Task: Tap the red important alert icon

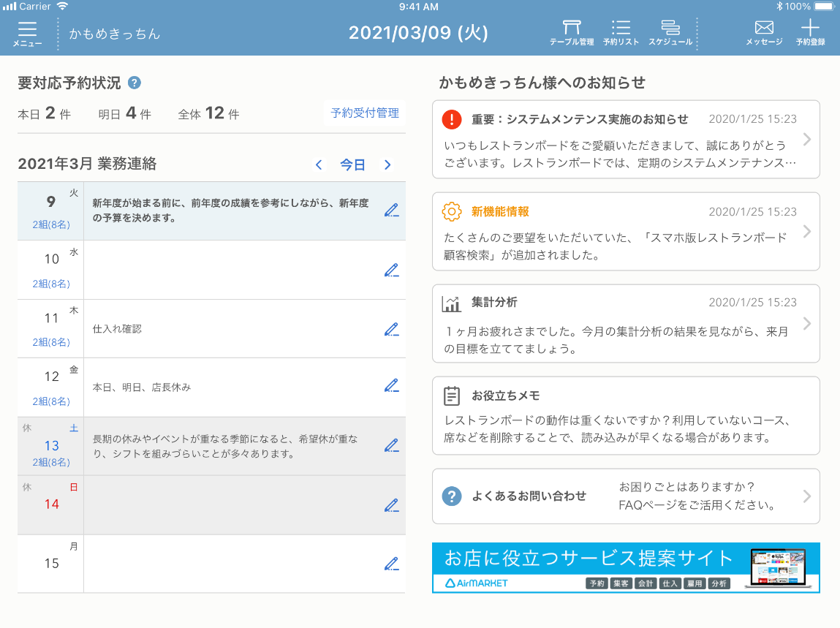Action: [x=452, y=119]
